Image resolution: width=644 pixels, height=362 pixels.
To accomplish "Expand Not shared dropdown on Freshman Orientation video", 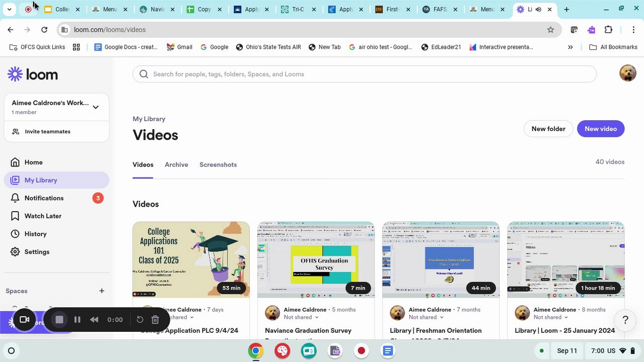I will (x=426, y=317).
